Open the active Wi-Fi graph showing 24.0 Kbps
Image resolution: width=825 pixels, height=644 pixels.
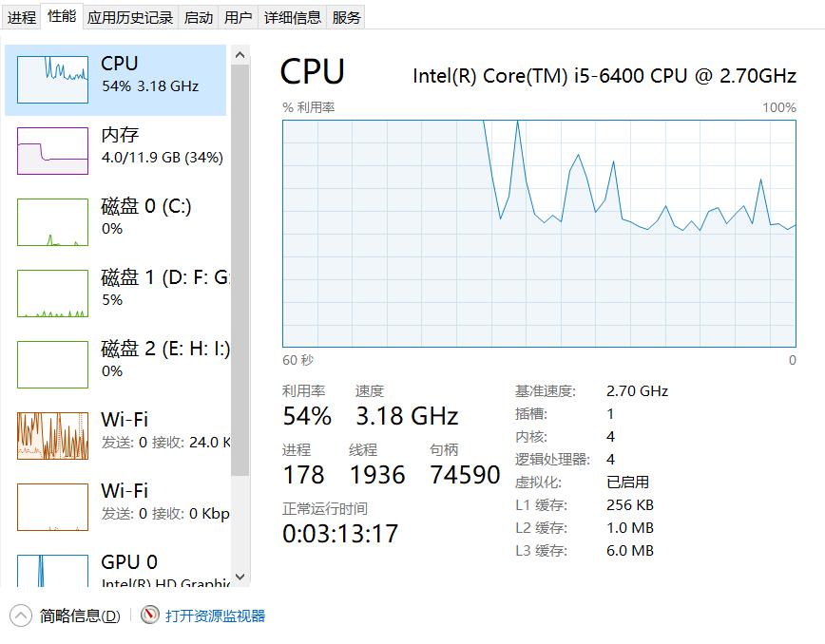[52, 436]
